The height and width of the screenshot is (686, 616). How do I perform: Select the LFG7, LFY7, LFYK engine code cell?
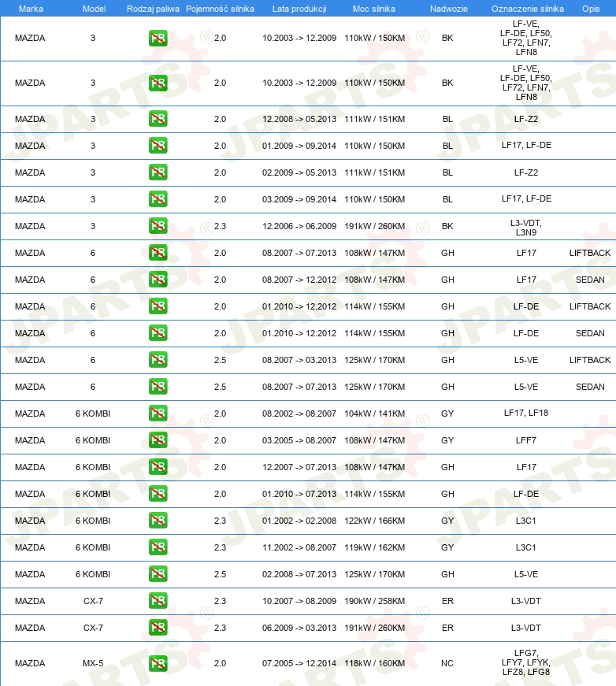click(x=526, y=662)
